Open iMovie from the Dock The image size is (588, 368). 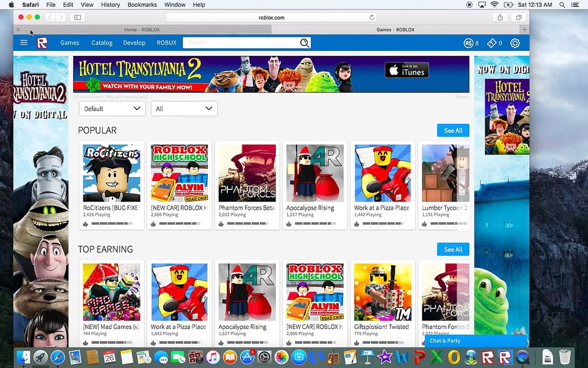pyautogui.click(x=385, y=357)
